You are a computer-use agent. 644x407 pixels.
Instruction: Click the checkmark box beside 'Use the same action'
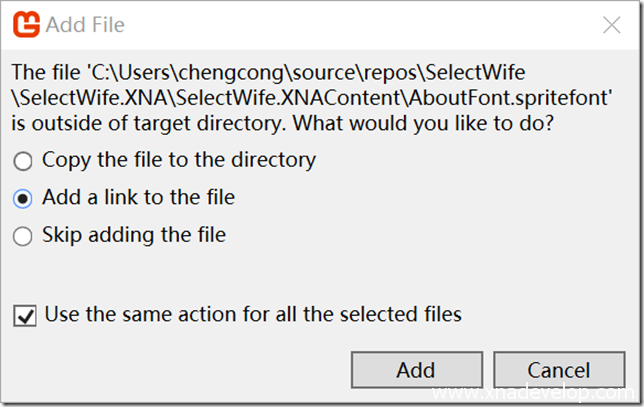23,316
